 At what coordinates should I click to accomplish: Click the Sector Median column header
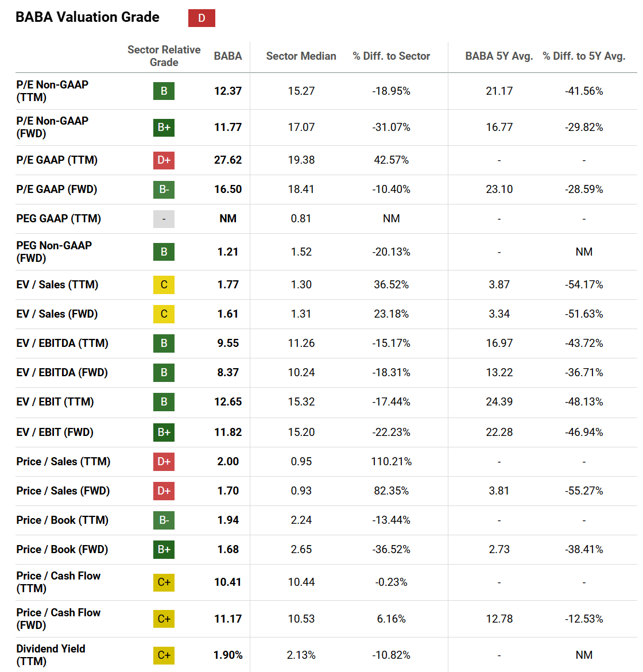(x=301, y=56)
